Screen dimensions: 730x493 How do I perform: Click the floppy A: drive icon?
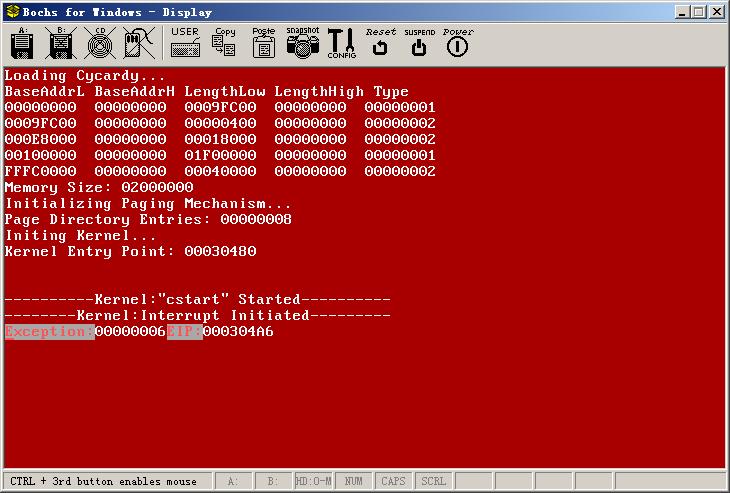[22, 44]
